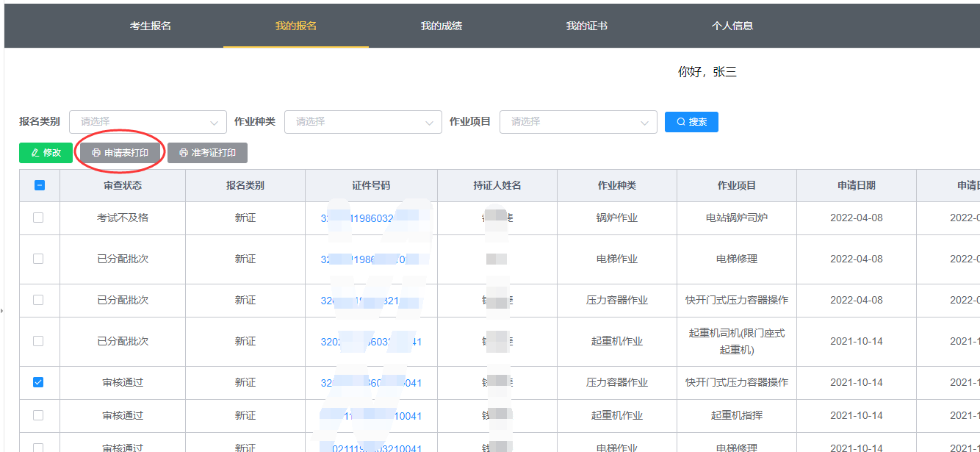This screenshot has height=452, width=980.
Task: Open the 作业项目 dropdown
Action: [x=578, y=122]
